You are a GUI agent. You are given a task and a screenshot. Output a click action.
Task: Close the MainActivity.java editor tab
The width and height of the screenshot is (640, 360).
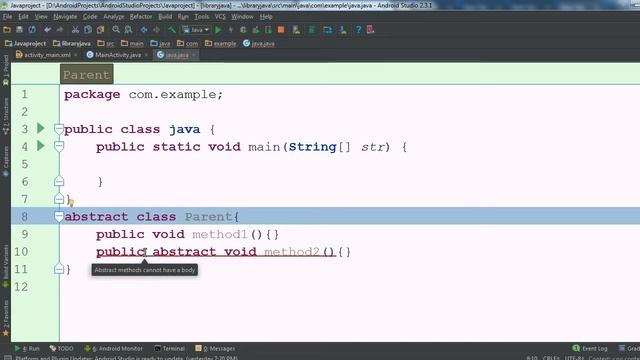pyautogui.click(x=147, y=55)
